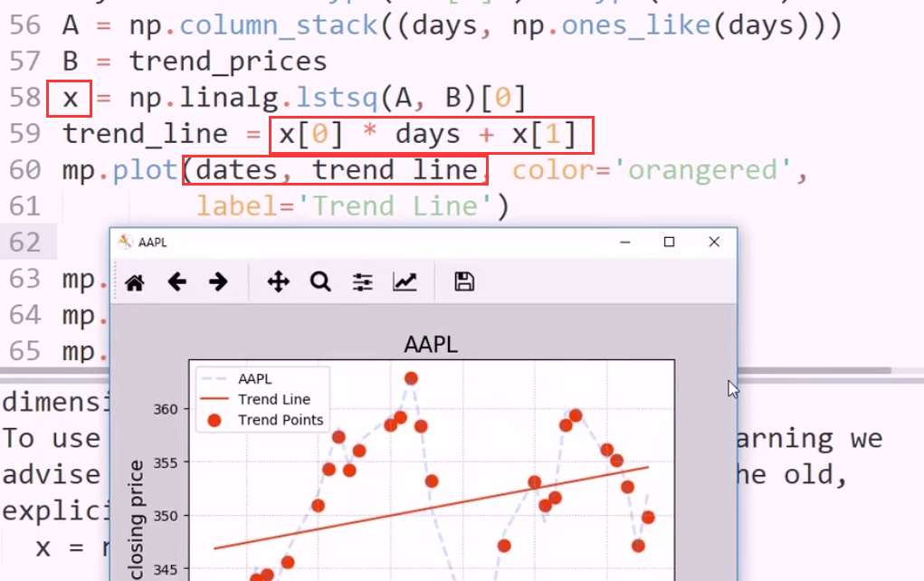Click variable 'trend_line' on line 59

pyautogui.click(x=145, y=134)
